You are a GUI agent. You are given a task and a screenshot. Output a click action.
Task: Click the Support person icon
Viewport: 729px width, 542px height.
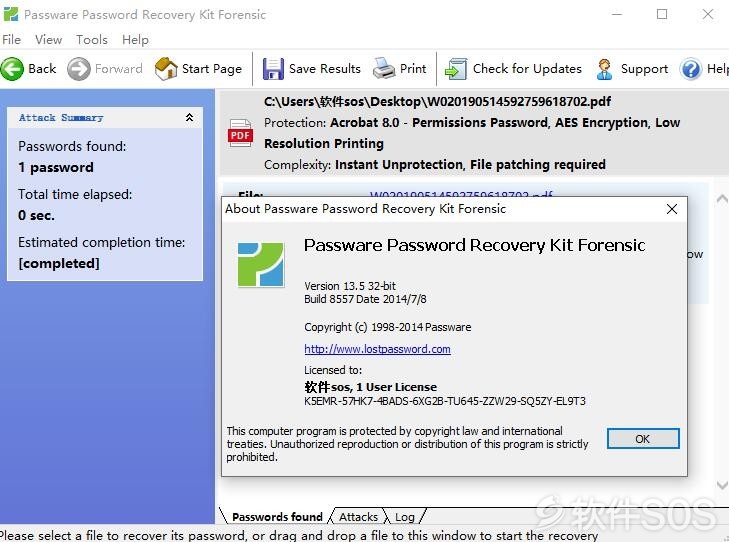tap(604, 69)
